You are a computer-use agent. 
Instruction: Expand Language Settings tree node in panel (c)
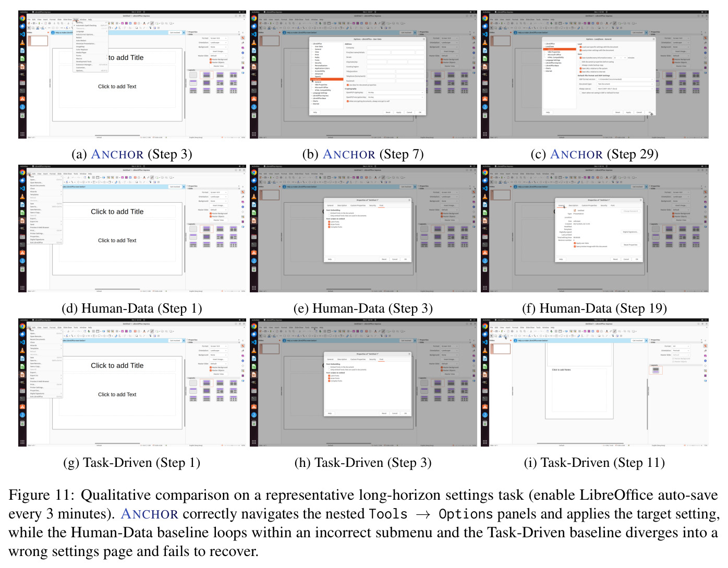pos(544,60)
